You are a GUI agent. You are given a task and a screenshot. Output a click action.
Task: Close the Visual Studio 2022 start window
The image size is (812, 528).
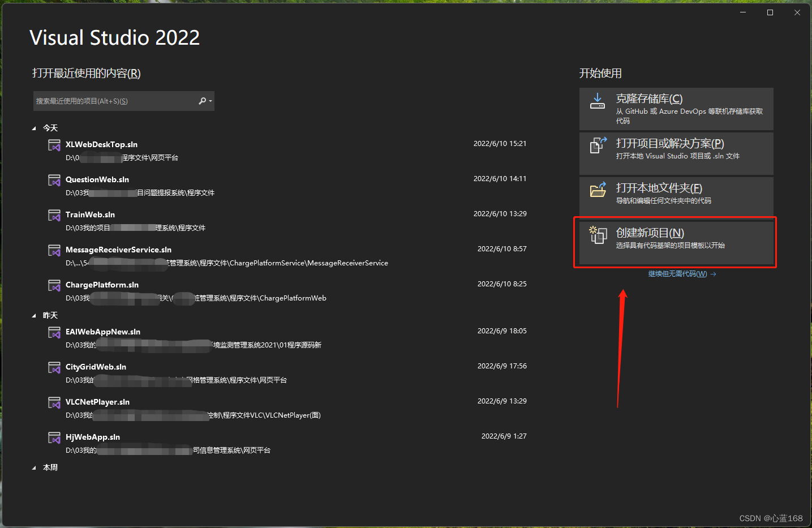pos(797,12)
